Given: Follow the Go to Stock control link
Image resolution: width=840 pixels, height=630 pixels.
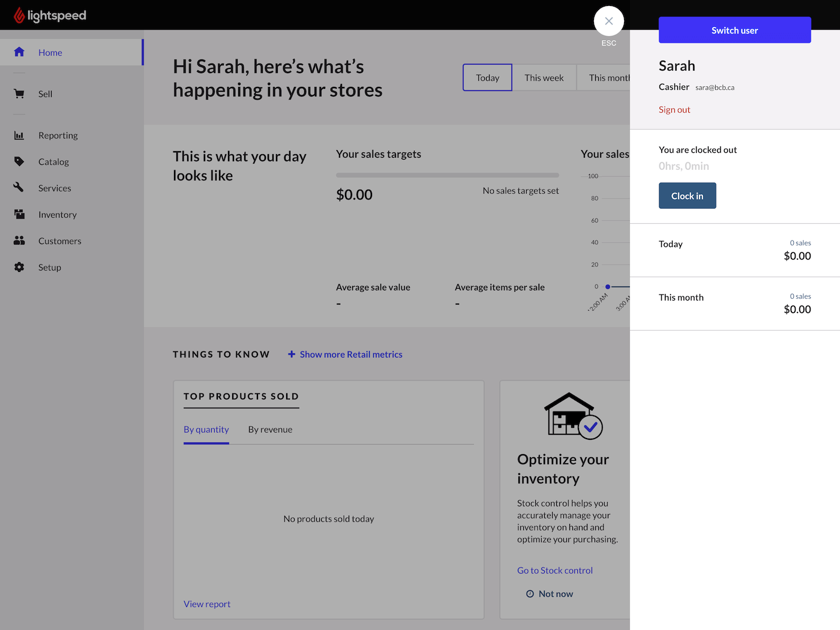Looking at the screenshot, I should pos(554,571).
